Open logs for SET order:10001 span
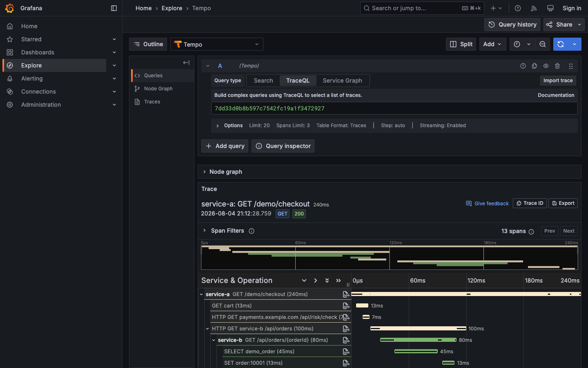 (x=346, y=363)
